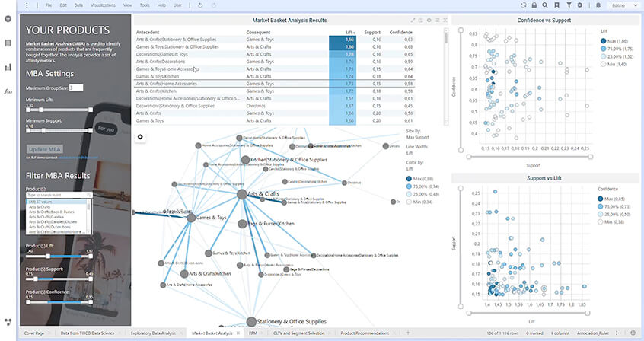The image size is (644, 341).
Task: Click the Update MBA button
Action: (45, 148)
